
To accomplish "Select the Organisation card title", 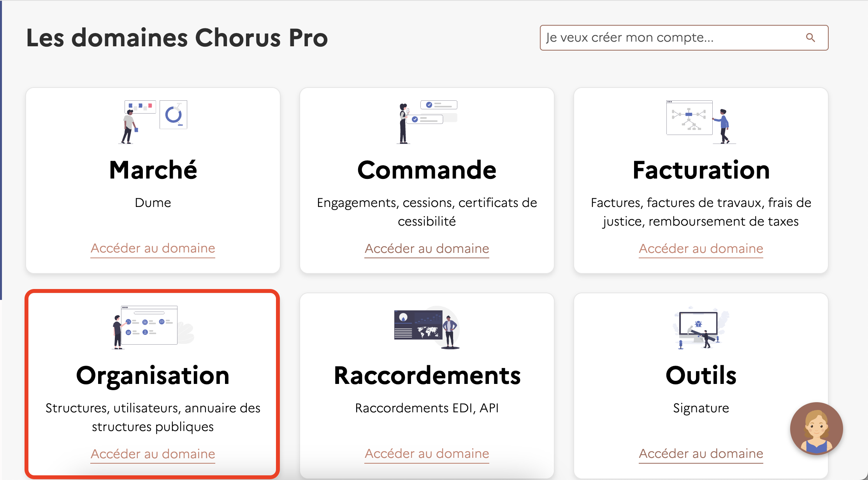I will tap(153, 375).
